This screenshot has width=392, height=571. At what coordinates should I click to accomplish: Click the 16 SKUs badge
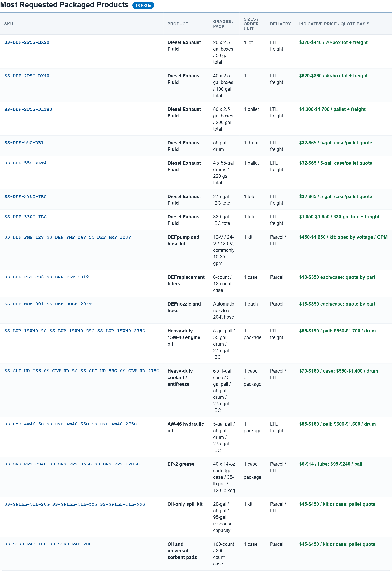(143, 5)
